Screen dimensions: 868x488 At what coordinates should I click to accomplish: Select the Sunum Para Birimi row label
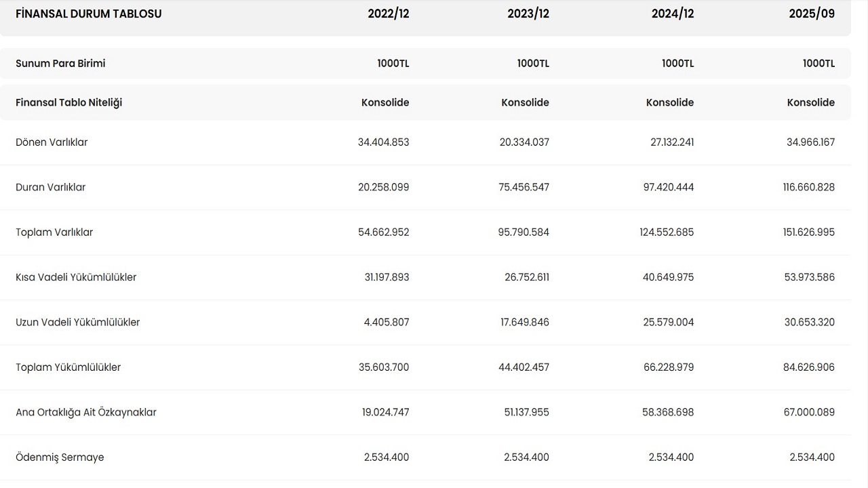click(x=60, y=64)
